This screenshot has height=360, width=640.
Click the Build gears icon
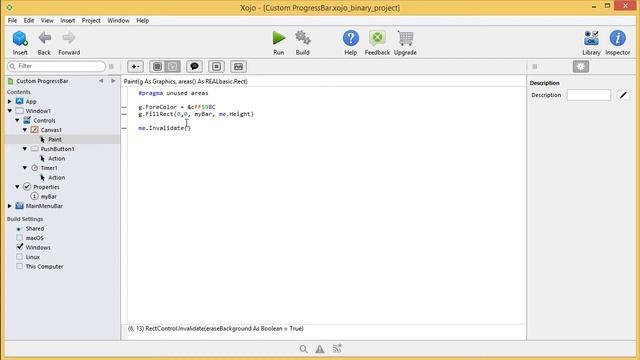click(303, 38)
